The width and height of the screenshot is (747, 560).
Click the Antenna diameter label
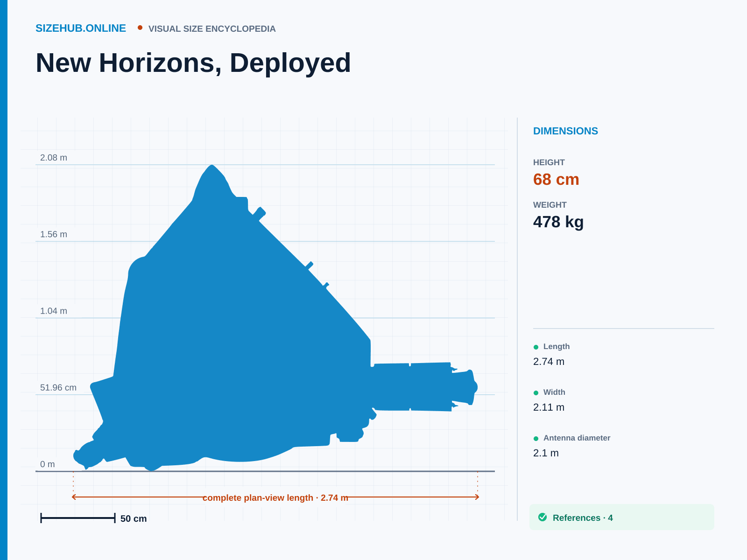tap(577, 438)
